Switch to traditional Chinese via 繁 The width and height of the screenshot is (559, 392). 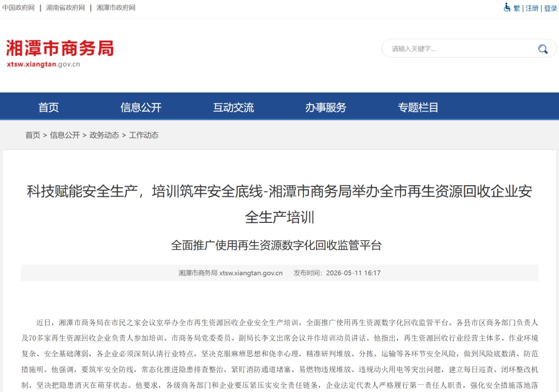point(517,8)
